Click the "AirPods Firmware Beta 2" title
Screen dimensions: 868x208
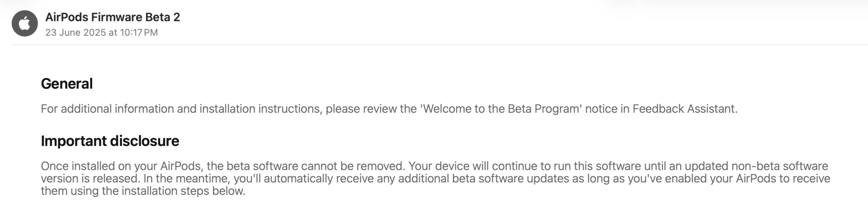[x=112, y=17]
